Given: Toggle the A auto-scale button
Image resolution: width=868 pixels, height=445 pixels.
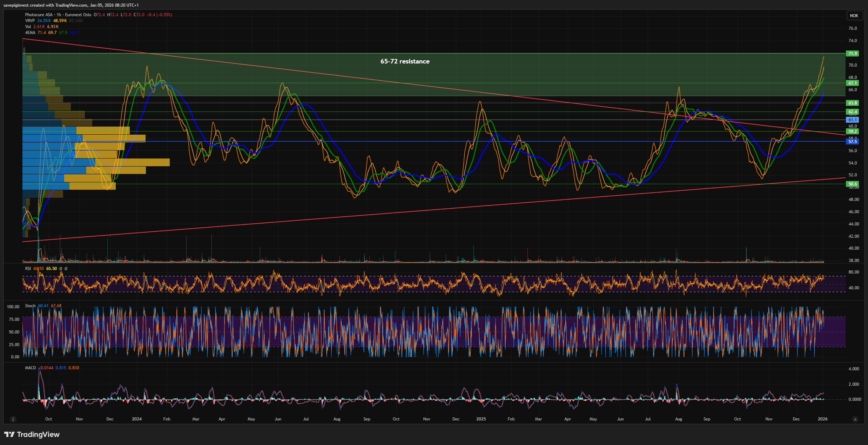Looking at the screenshot, I should (x=855, y=419).
